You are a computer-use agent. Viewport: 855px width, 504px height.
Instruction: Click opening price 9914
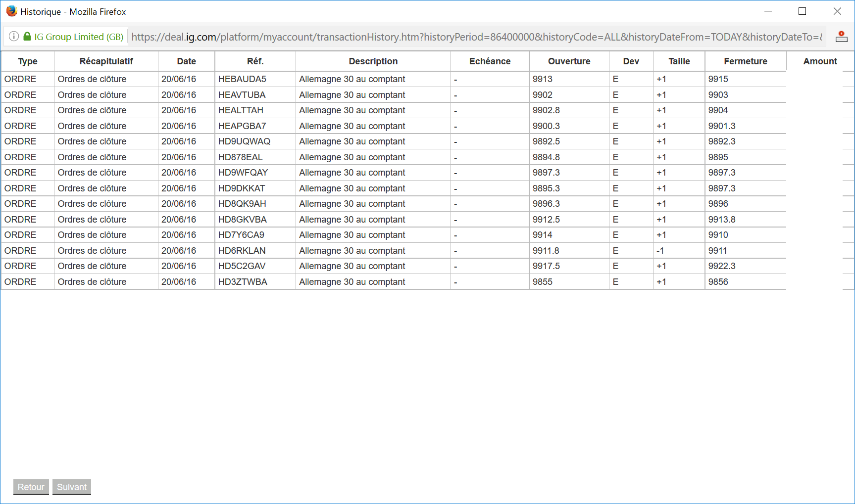pyautogui.click(x=543, y=235)
